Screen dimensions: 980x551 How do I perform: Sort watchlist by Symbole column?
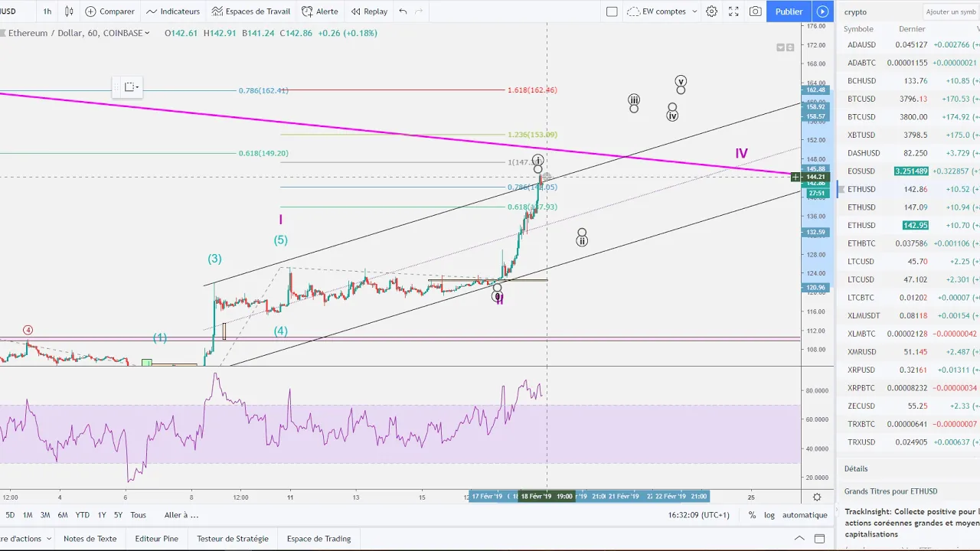tap(858, 29)
